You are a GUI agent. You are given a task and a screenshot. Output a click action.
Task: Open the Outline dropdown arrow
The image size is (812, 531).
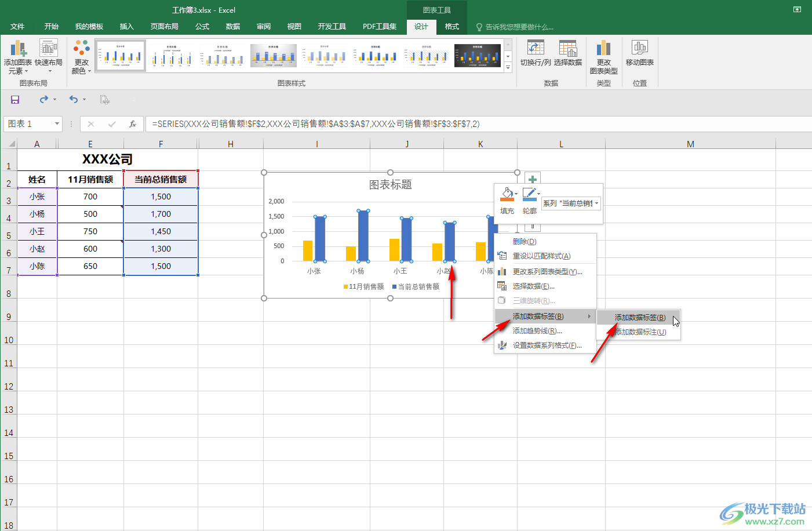click(x=538, y=194)
